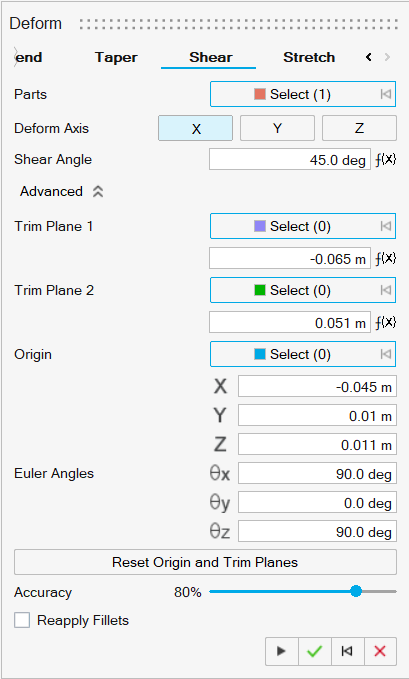
Task: Clear the Origin selection with the reset icon
Action: [386, 354]
